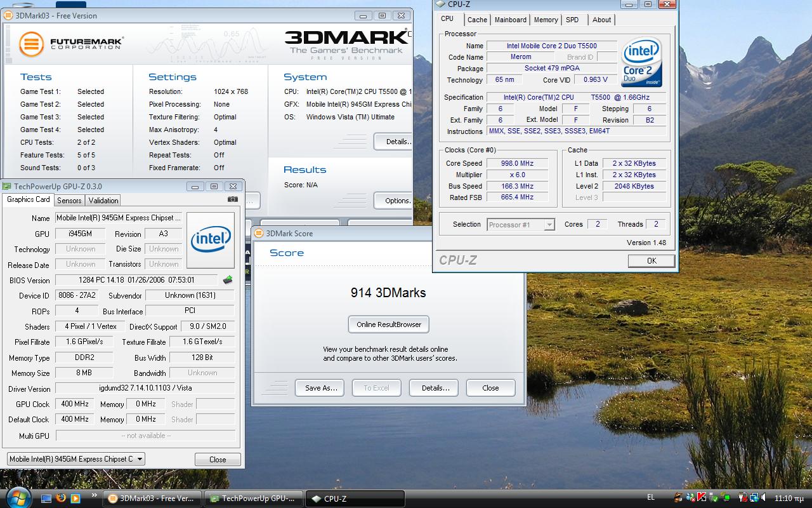Switch to Cache tab in CPU-Z
This screenshot has width=812, height=508.
pyautogui.click(x=477, y=20)
